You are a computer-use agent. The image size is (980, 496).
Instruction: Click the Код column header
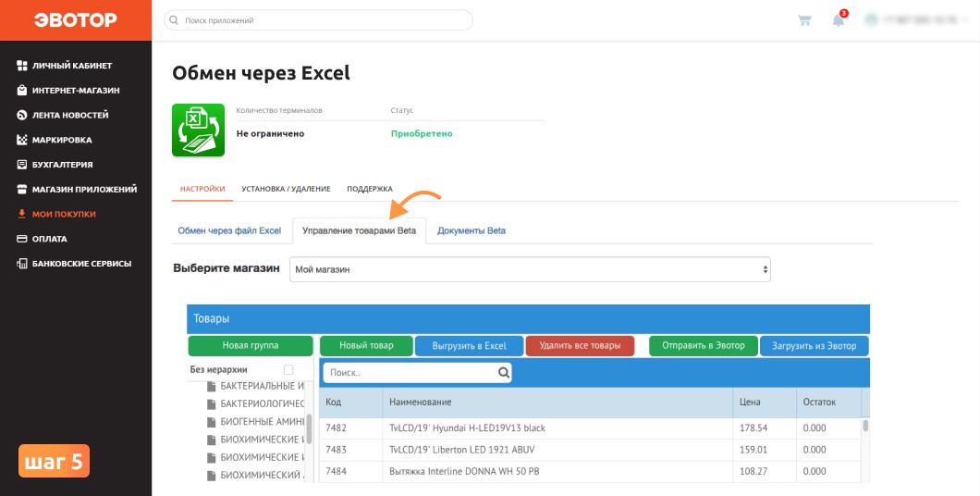[x=350, y=403]
